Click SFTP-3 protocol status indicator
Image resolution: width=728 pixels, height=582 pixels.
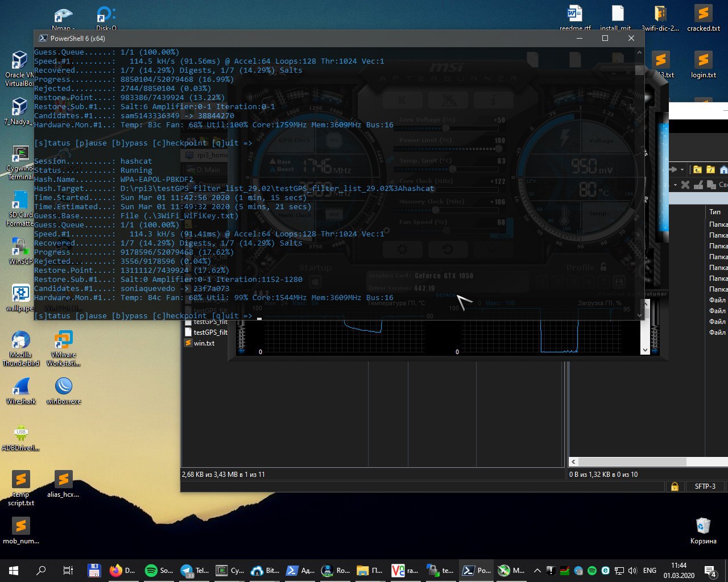(705, 487)
